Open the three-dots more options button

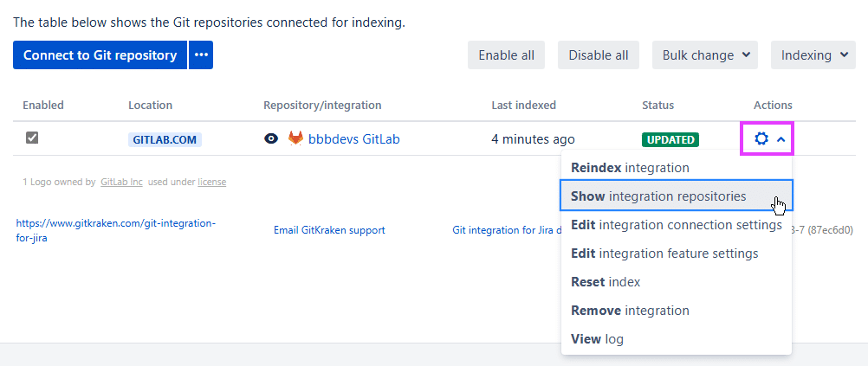[201, 55]
